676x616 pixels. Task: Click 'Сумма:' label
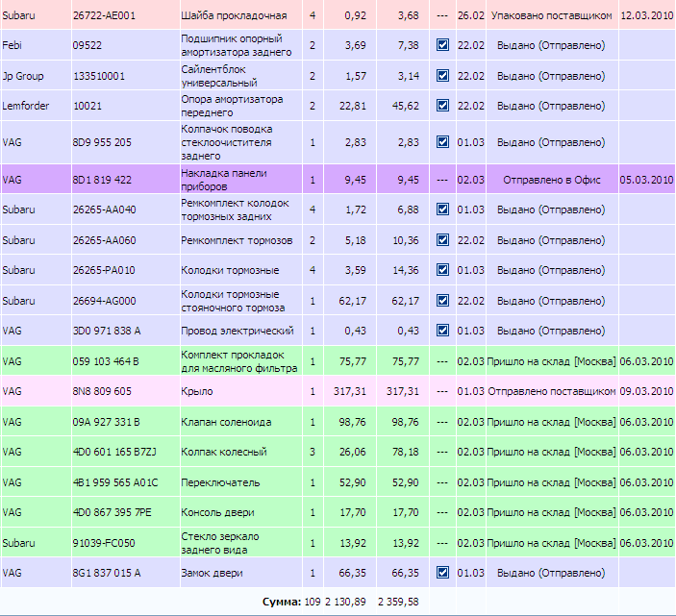(282, 602)
